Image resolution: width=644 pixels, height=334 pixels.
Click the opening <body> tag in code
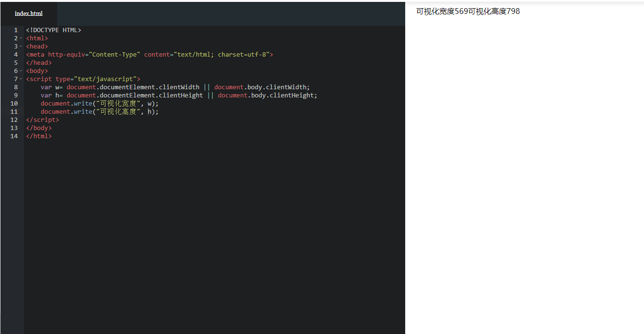point(37,71)
